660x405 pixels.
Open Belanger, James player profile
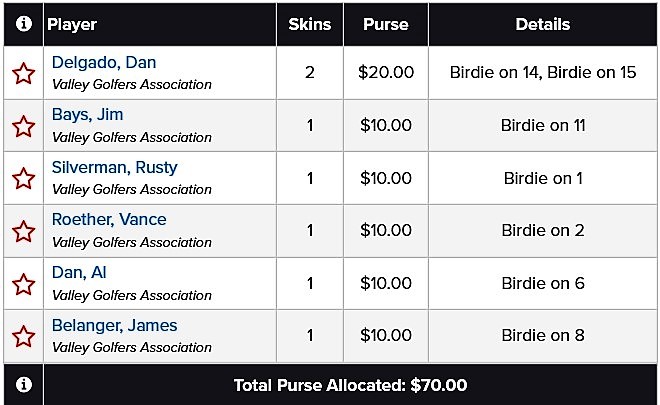114,325
